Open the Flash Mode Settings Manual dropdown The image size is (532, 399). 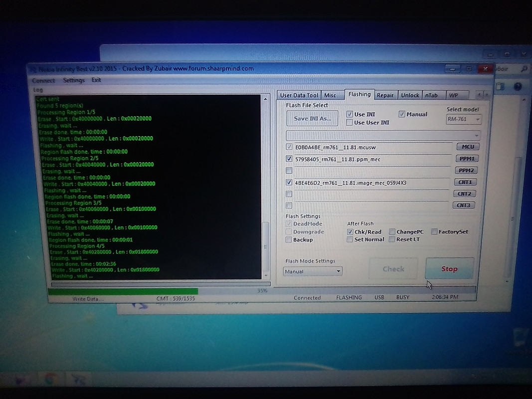pyautogui.click(x=313, y=271)
